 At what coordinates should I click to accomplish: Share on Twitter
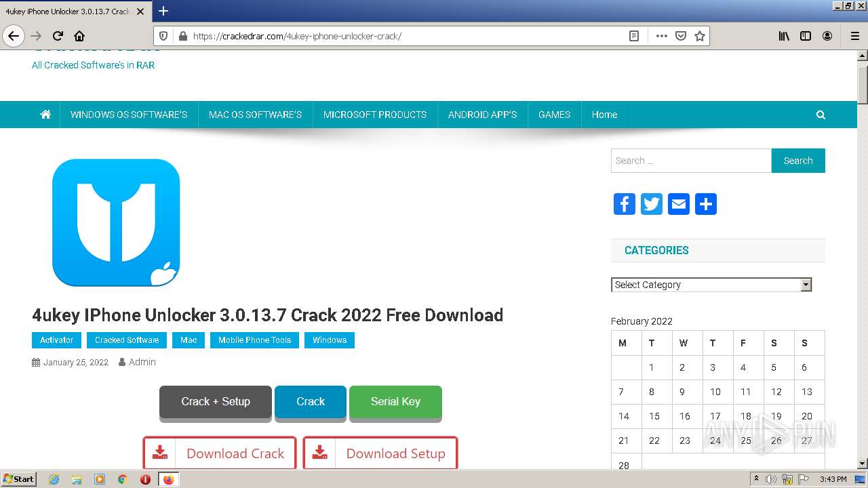[x=652, y=204]
